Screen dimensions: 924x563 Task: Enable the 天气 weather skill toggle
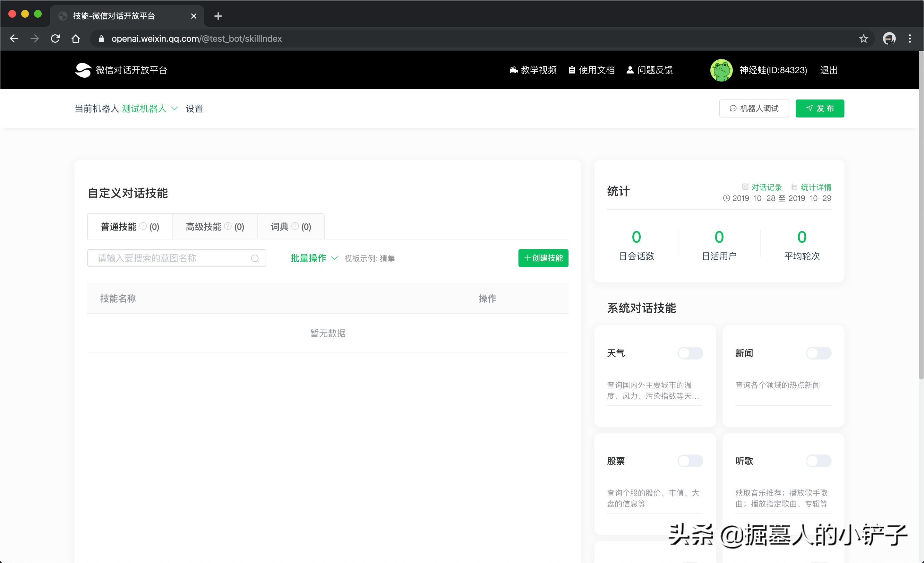(690, 353)
